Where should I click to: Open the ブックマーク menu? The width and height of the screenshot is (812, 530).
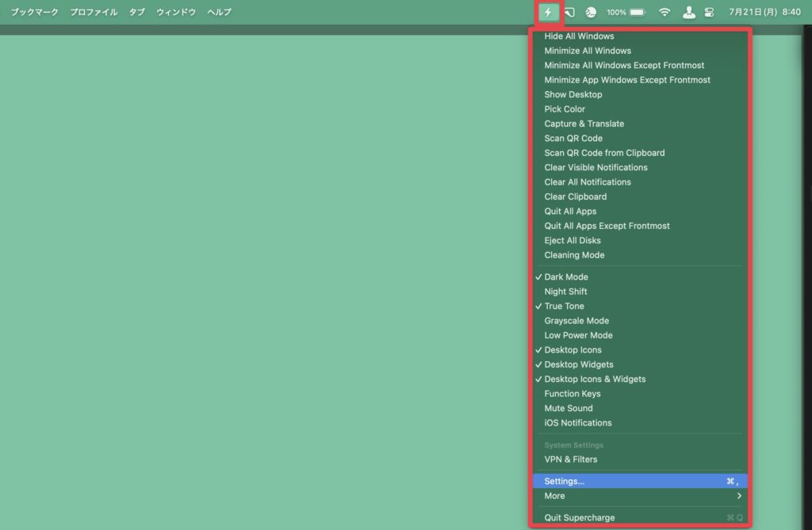[x=35, y=12]
